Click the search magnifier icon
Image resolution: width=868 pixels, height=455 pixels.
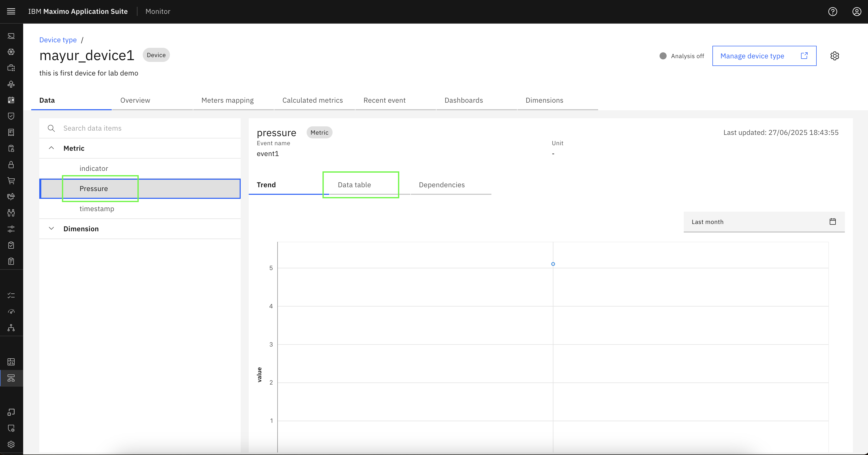click(51, 128)
